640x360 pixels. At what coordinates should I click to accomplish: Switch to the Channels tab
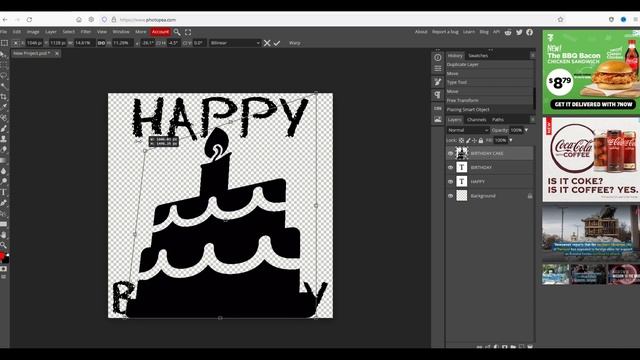(x=476, y=120)
